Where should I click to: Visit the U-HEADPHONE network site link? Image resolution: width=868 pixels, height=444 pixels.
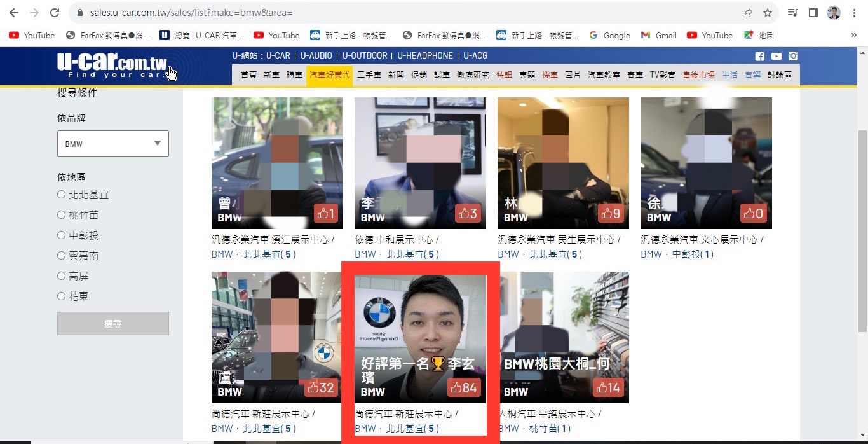(425, 56)
